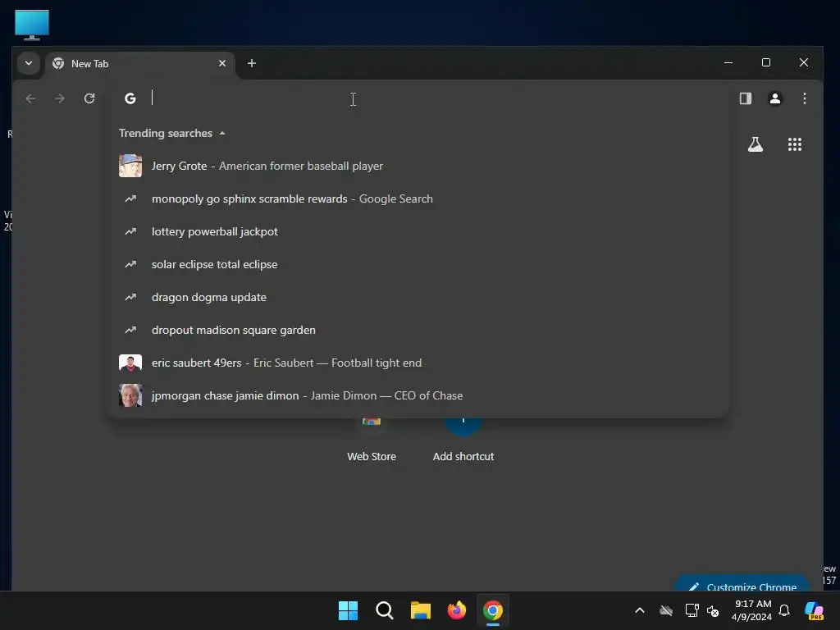Click the Jamie Dimon thumbnail photo
This screenshot has height=630, width=840.
[130, 395]
